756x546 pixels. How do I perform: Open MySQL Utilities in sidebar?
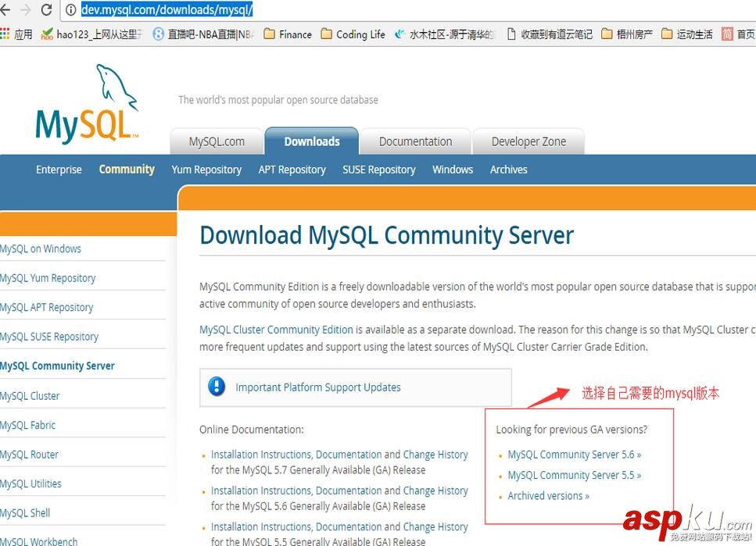[x=30, y=484]
